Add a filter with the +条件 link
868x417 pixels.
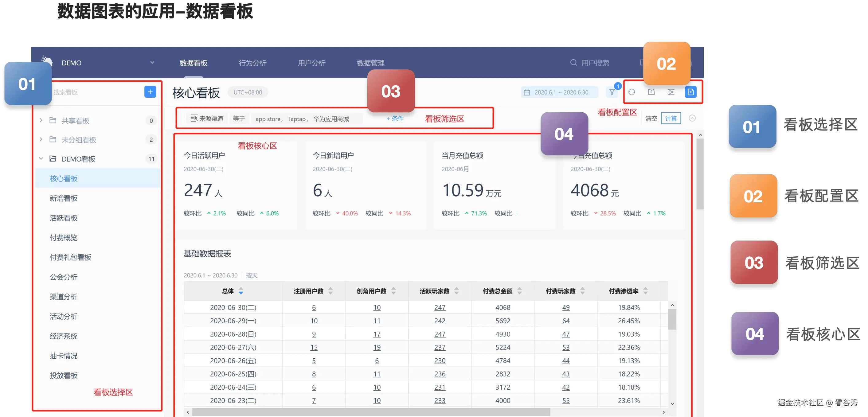click(x=395, y=119)
